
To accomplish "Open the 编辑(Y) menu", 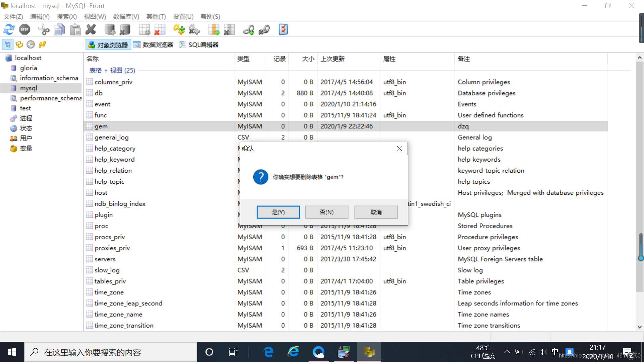I will (40, 16).
